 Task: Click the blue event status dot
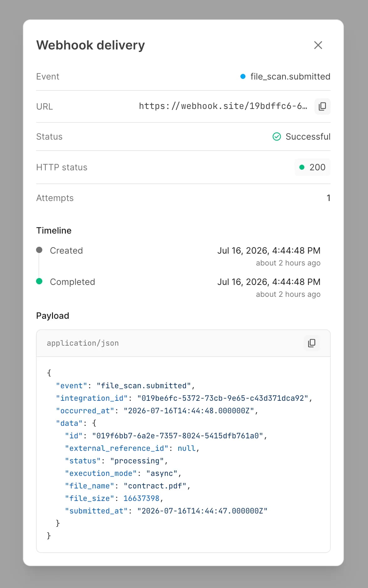(243, 76)
